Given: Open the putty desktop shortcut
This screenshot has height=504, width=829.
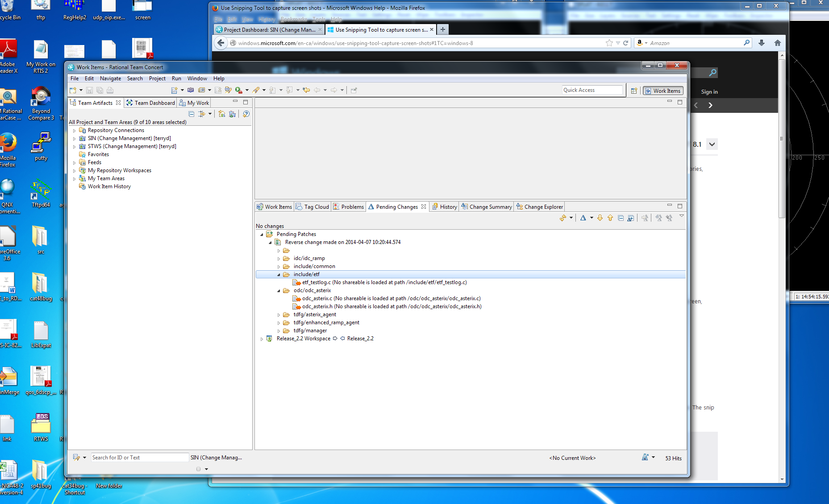Looking at the screenshot, I should (41, 146).
